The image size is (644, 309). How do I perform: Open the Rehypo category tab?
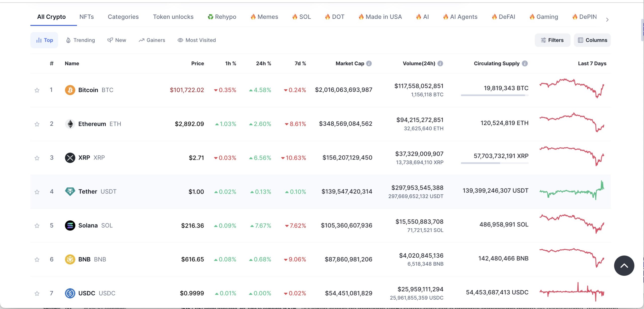coord(222,17)
